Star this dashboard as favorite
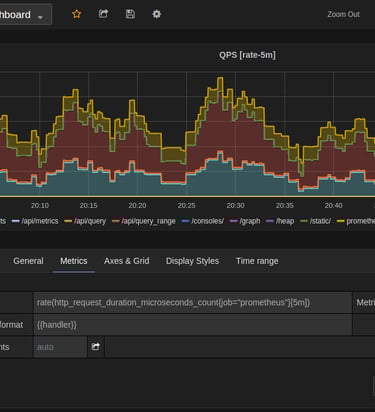The image size is (375, 412). click(77, 14)
